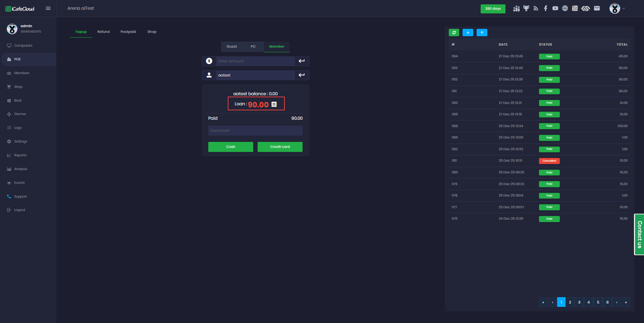
Task: Click the Cancelled status of order 1181
Action: (549, 161)
